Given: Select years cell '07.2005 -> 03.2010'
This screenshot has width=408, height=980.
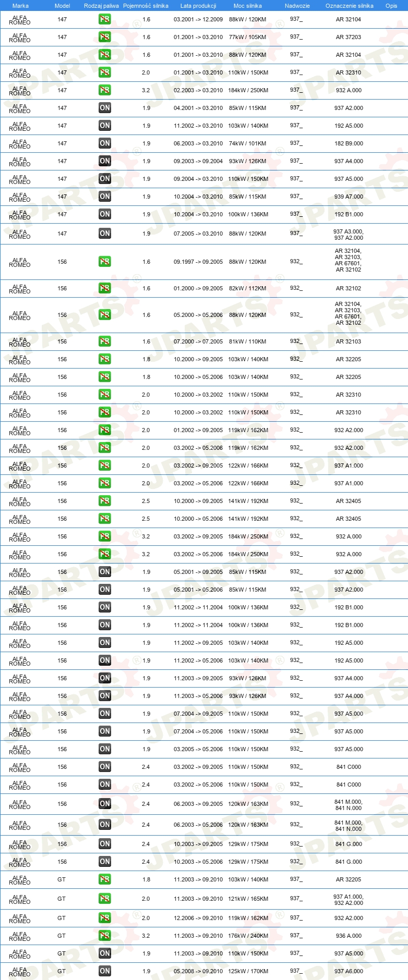Looking at the screenshot, I should pyautogui.click(x=198, y=234).
